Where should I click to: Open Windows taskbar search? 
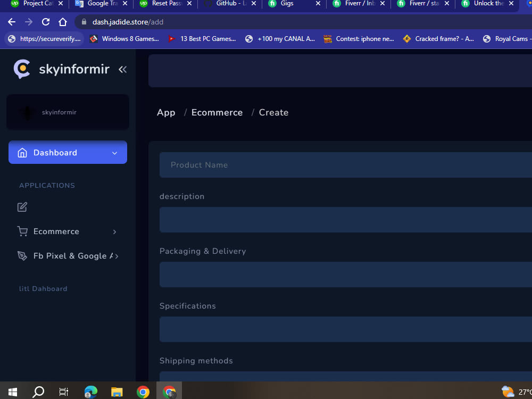point(38,392)
